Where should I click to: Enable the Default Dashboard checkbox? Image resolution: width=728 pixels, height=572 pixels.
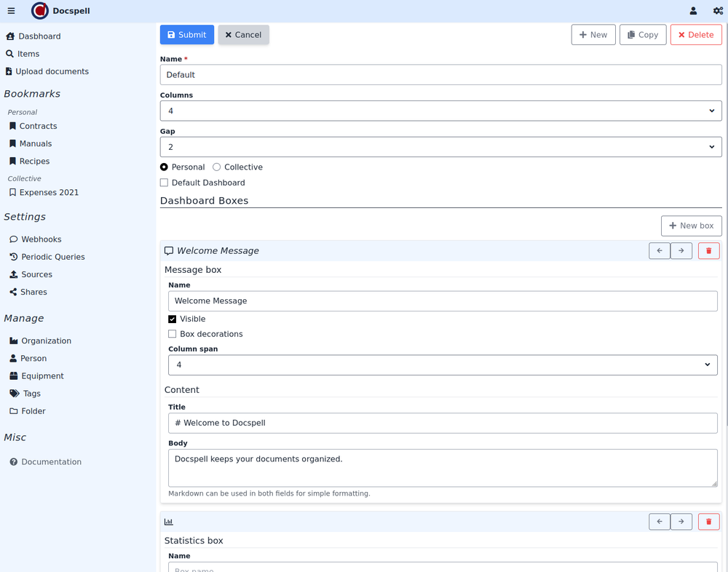165,183
